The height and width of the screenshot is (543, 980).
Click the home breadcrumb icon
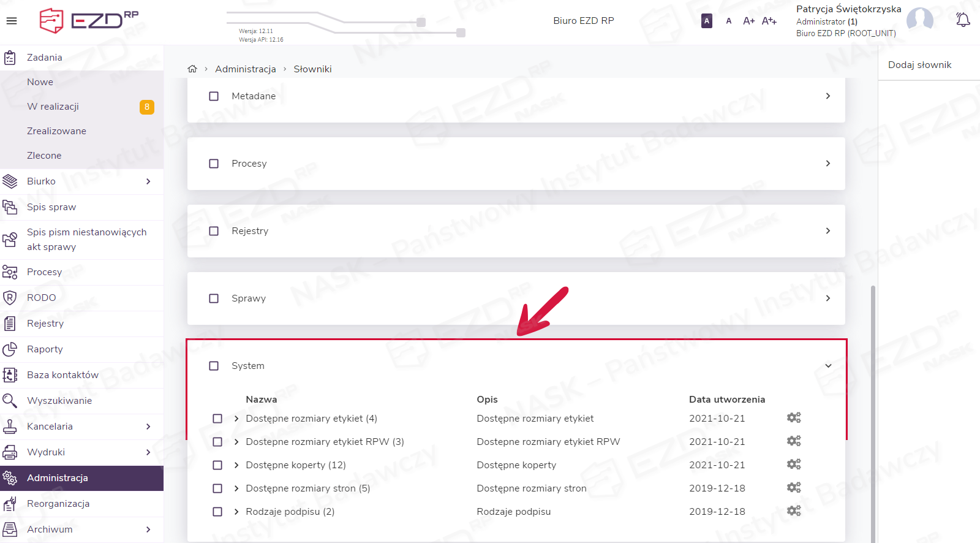point(192,69)
